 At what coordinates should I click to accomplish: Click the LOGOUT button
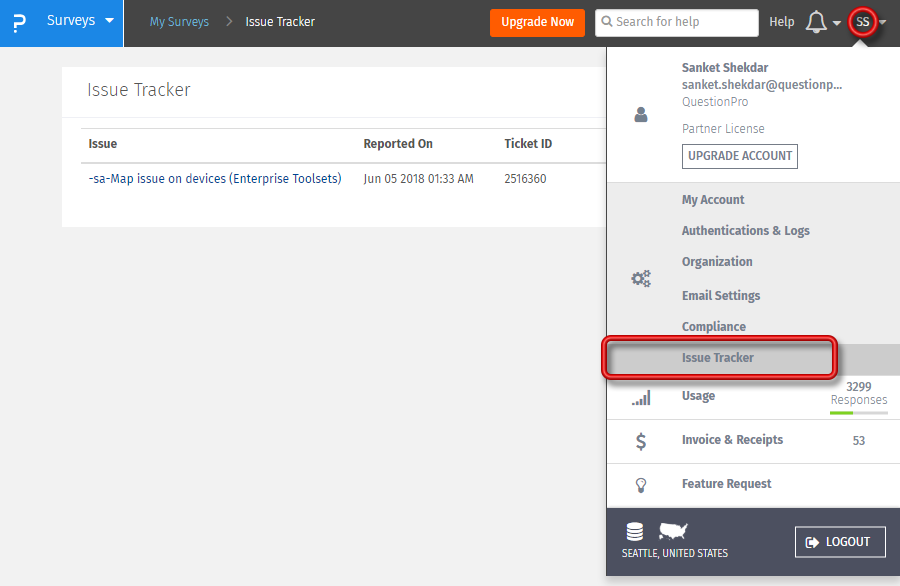[x=840, y=542]
